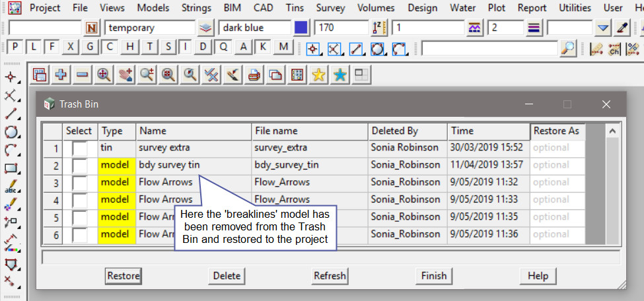Click the dark blue colour swatch
644x301 pixels.
[x=301, y=28]
